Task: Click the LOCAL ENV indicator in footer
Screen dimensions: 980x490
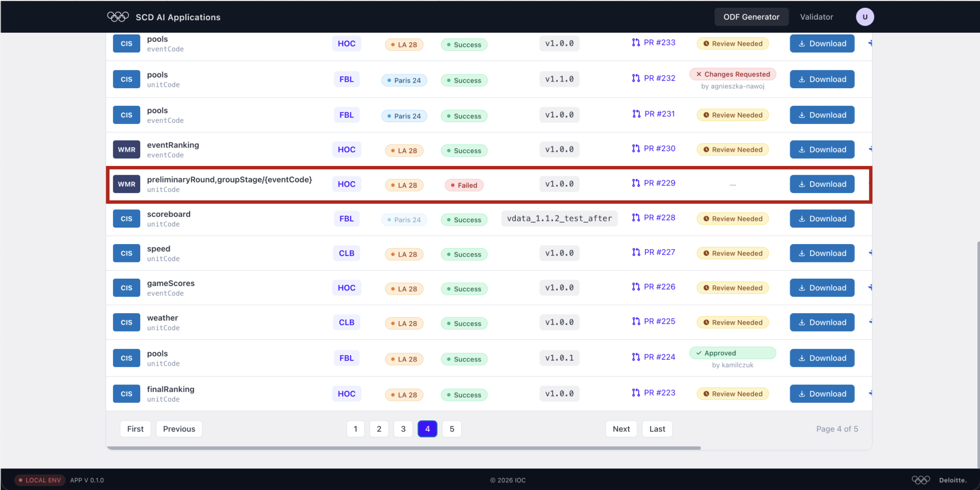Action: 40,480
